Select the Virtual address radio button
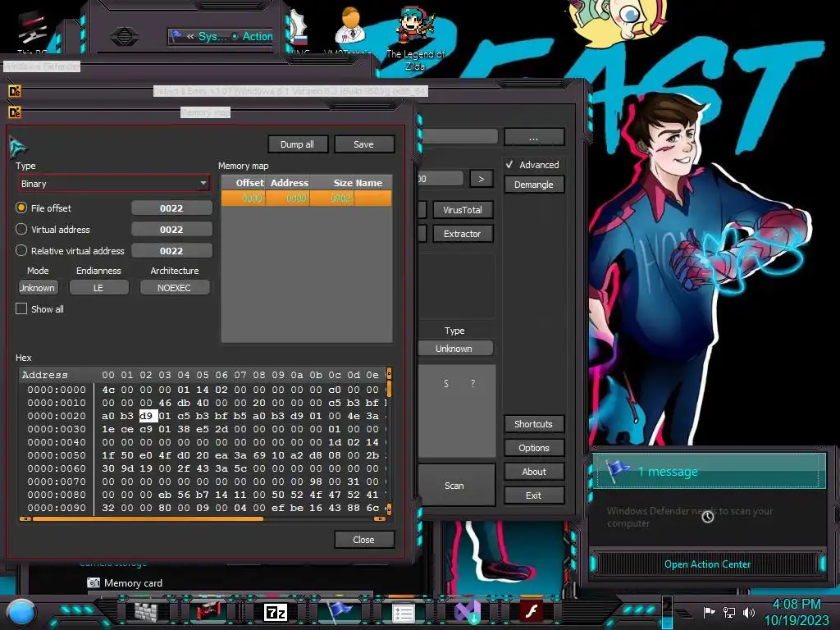This screenshot has height=630, width=840. (21, 230)
